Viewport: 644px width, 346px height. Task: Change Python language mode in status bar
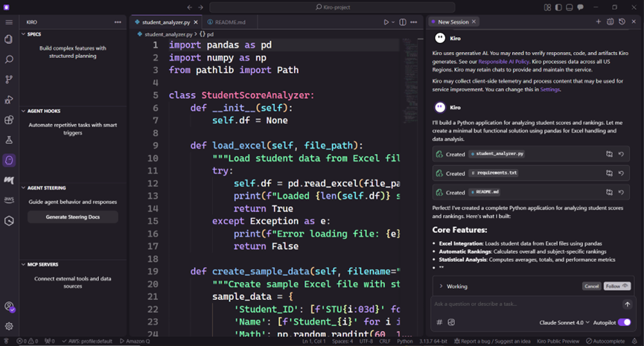coord(404,341)
